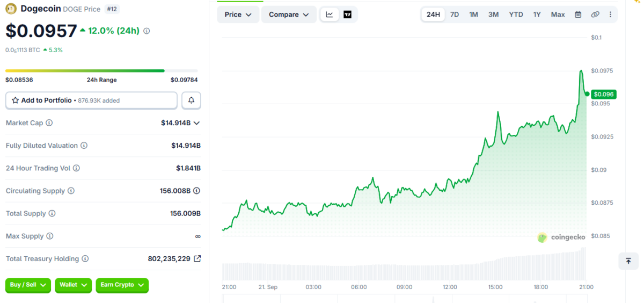The height and width of the screenshot is (303, 644).
Task: Open the Wallet dropdown
Action: click(x=73, y=285)
